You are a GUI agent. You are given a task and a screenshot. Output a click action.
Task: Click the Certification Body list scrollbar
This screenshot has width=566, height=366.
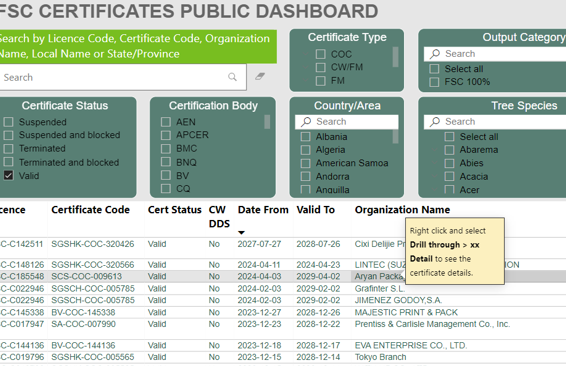(267, 122)
